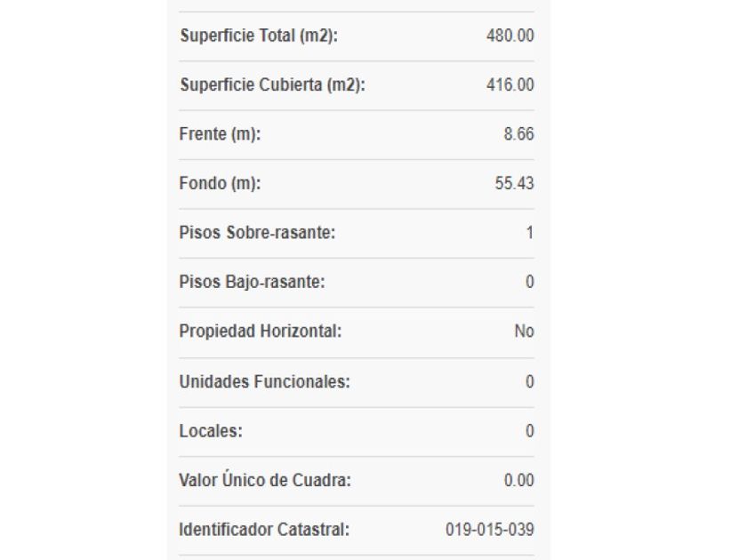Click the Frente (m) label
This screenshot has width=747, height=560.
(x=221, y=135)
